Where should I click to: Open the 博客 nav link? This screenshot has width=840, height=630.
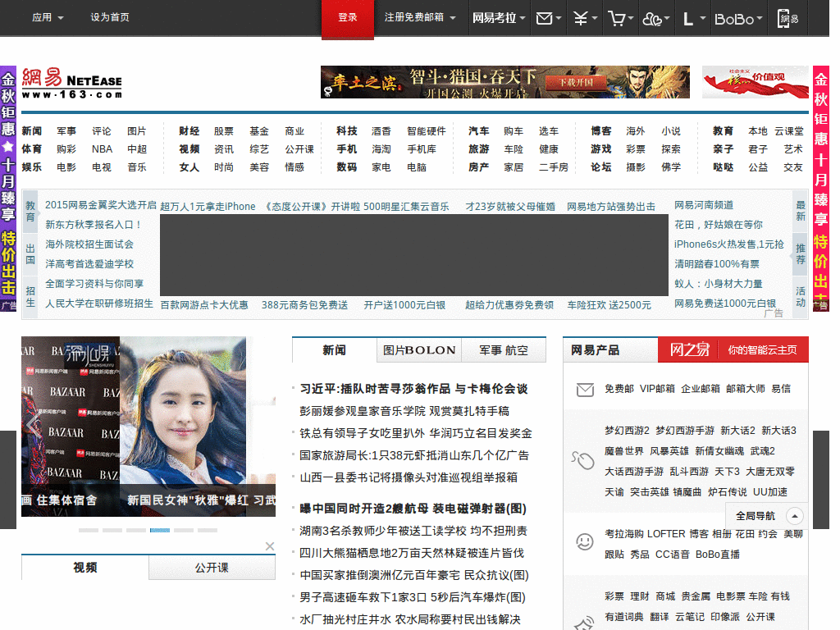click(601, 131)
